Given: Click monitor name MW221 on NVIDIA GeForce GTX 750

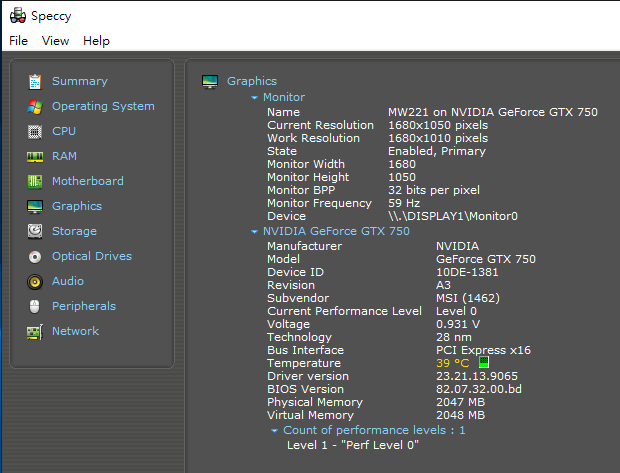Looking at the screenshot, I should point(493,112).
